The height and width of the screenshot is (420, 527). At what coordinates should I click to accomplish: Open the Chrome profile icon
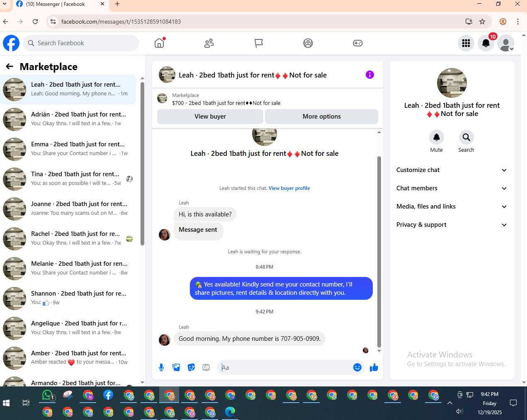503,22
